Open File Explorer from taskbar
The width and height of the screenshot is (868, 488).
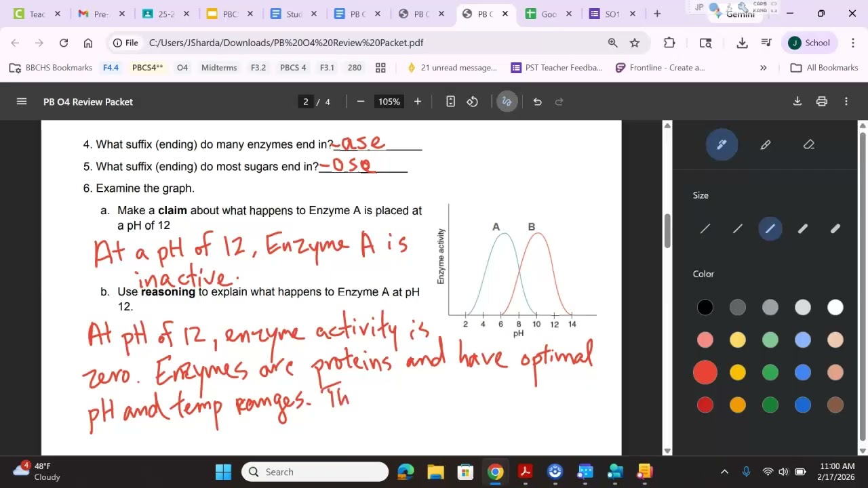[x=435, y=472]
